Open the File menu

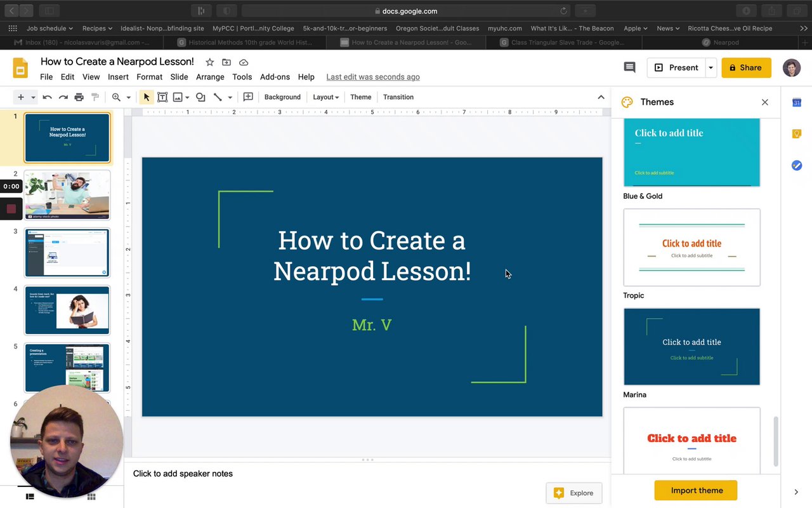click(x=46, y=77)
